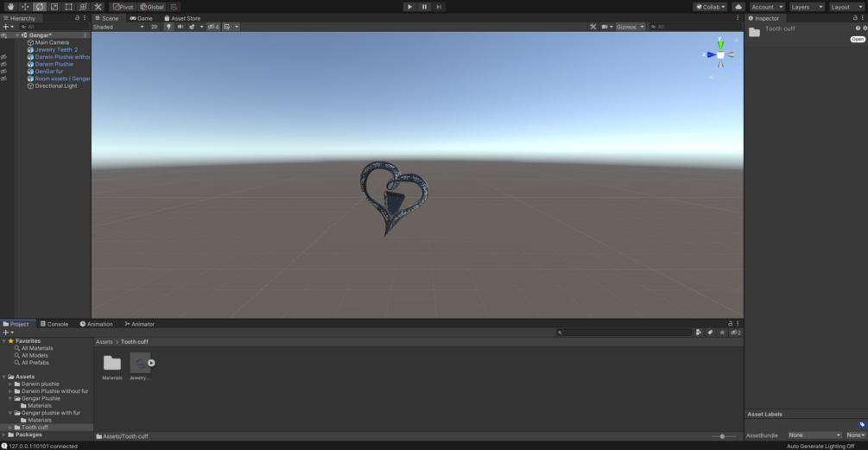Open the Account dropdown
The width and height of the screenshot is (868, 450).
[767, 7]
